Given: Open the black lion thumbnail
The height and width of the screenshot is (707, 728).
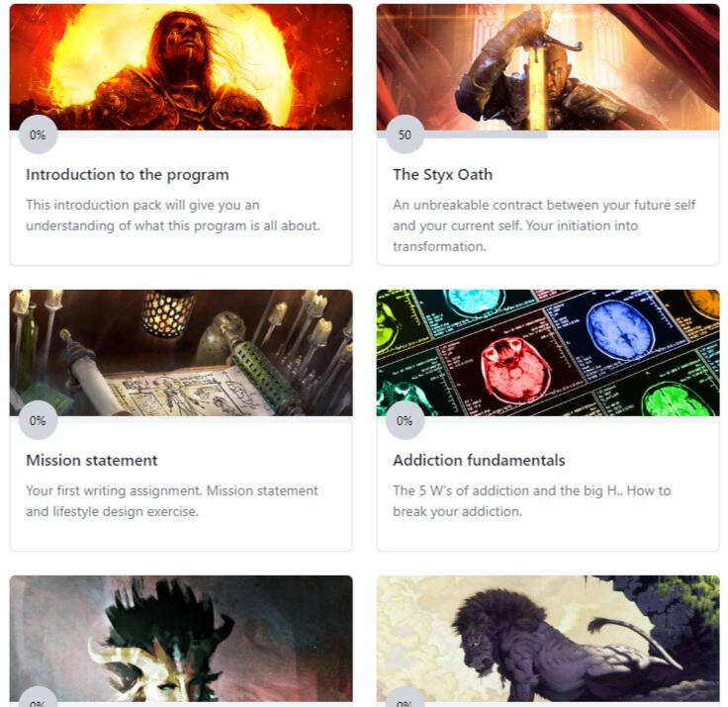Looking at the screenshot, I should tap(548, 639).
